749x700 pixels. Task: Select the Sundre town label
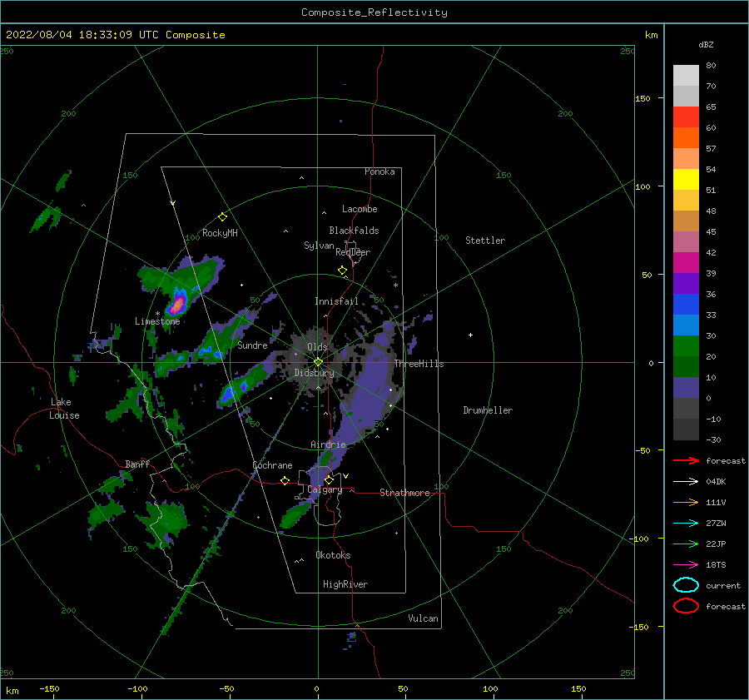(252, 345)
